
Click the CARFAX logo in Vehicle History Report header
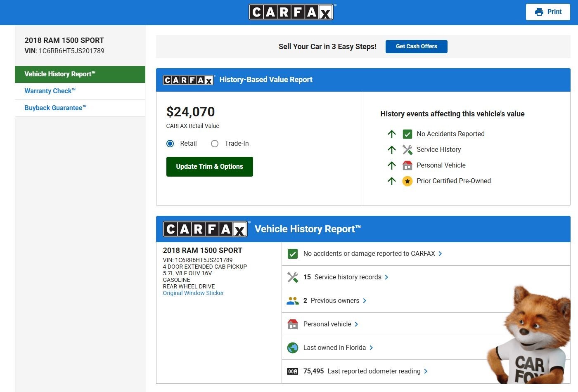(x=206, y=229)
